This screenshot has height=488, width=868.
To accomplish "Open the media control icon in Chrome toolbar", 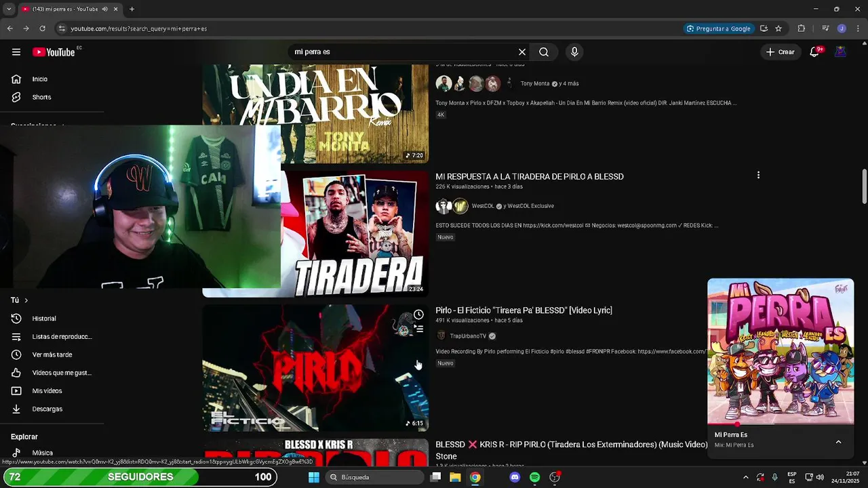I will (x=825, y=28).
